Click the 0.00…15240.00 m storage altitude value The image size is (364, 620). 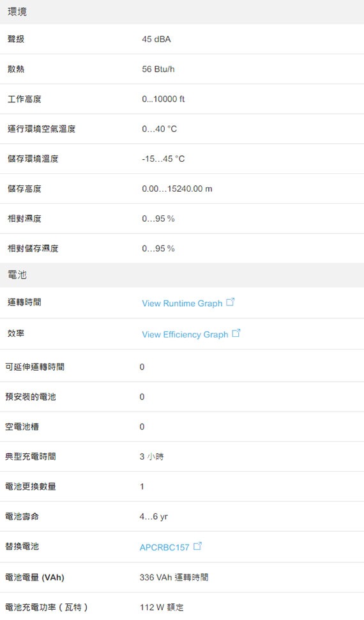(177, 189)
